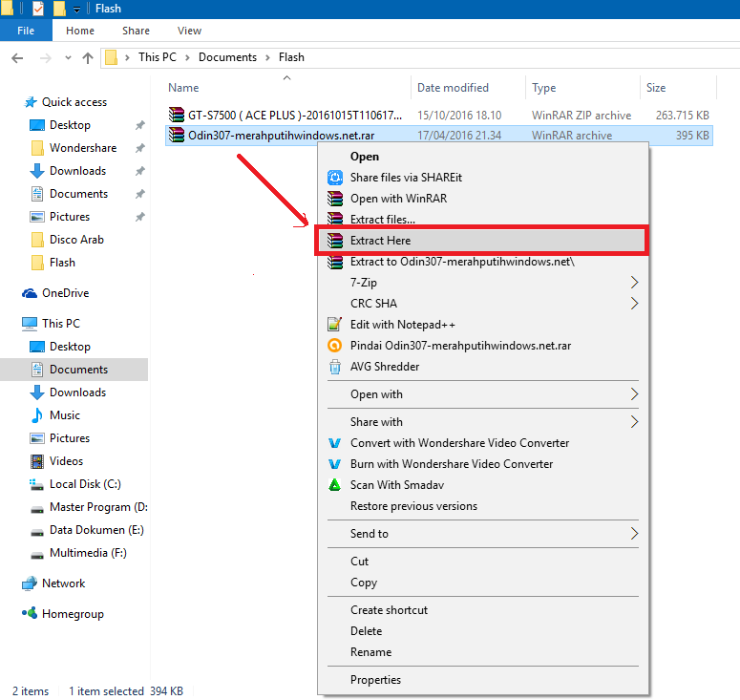Click the pin icon next to Wondershare

coord(140,148)
